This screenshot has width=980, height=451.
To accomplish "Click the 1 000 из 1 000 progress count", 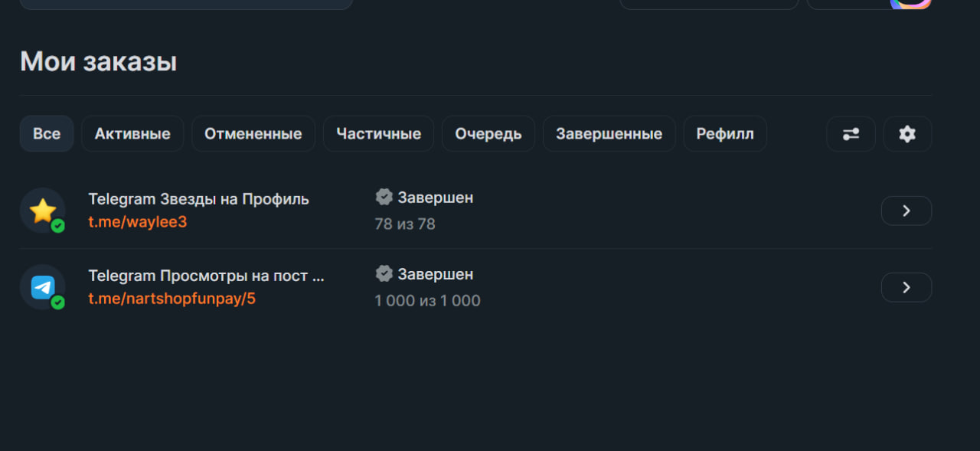I will pyautogui.click(x=427, y=301).
